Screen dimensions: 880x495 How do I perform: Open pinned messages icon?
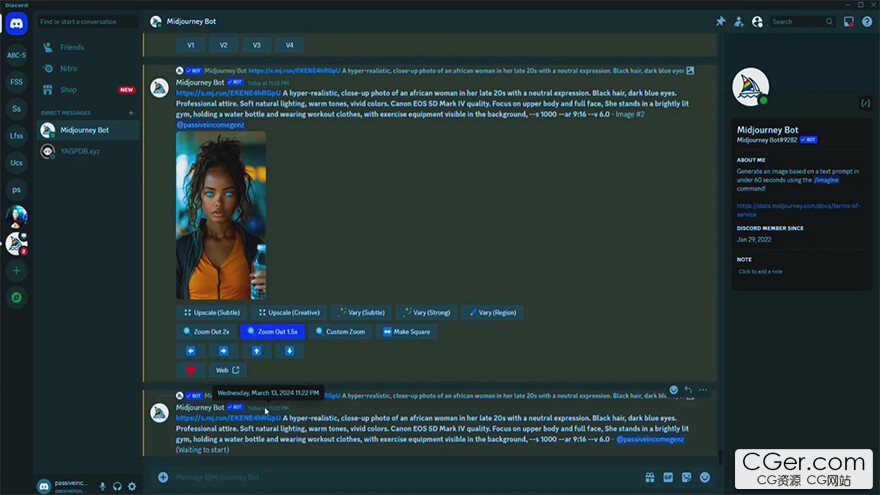(x=721, y=21)
